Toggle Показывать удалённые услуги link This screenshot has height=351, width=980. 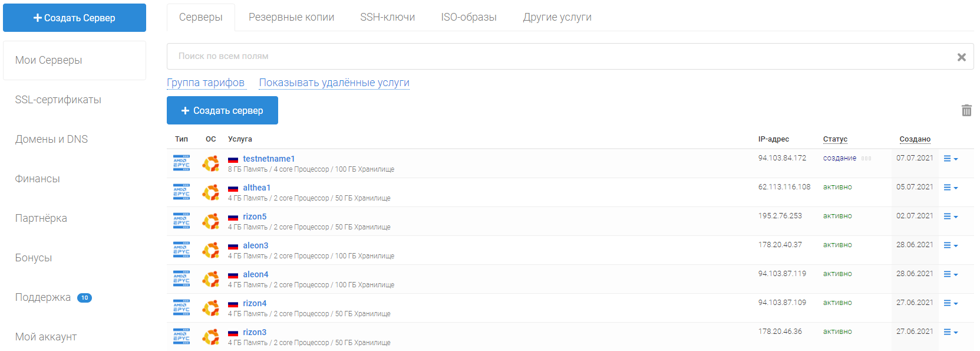point(334,83)
